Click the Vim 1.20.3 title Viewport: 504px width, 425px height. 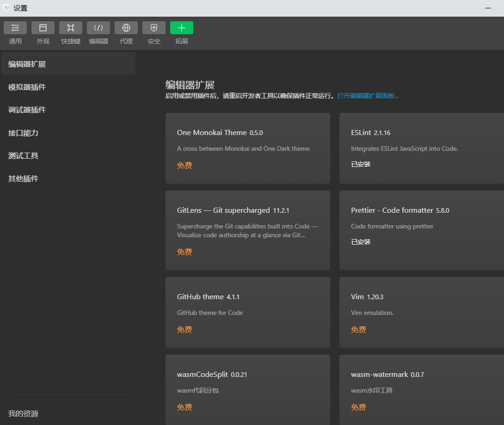(x=367, y=297)
